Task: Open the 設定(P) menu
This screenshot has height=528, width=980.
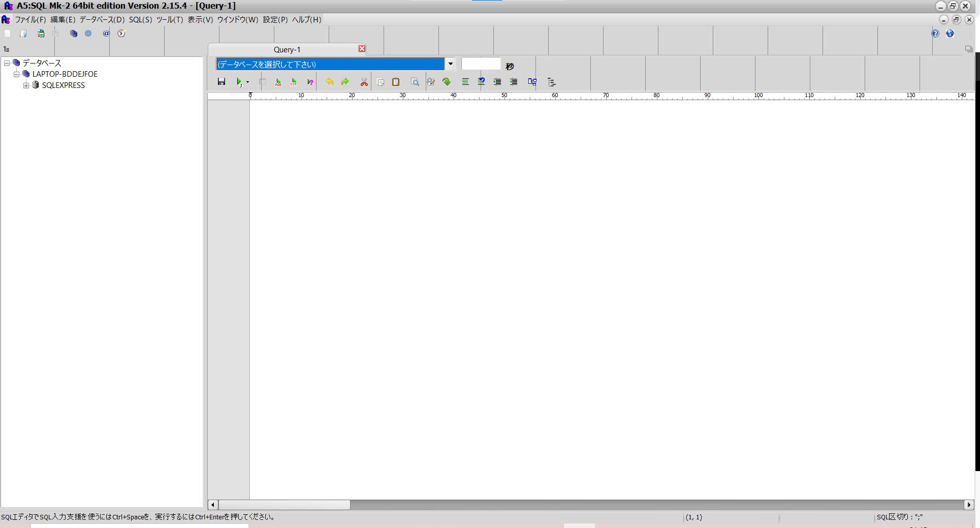Action: tap(275, 20)
